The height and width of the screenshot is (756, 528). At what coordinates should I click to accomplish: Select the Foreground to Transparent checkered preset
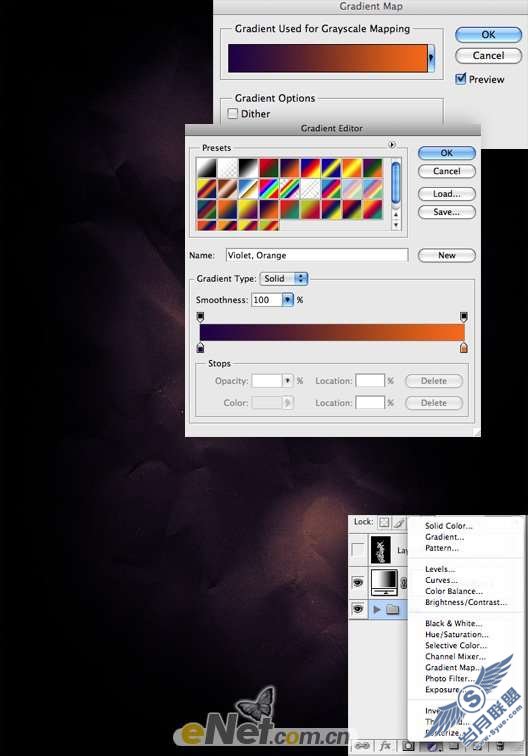(x=227, y=168)
